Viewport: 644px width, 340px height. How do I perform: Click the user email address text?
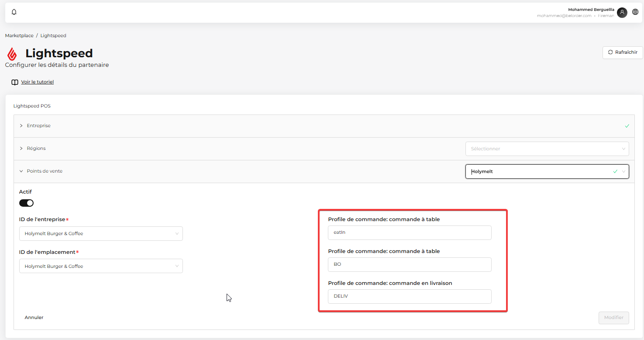click(x=564, y=16)
